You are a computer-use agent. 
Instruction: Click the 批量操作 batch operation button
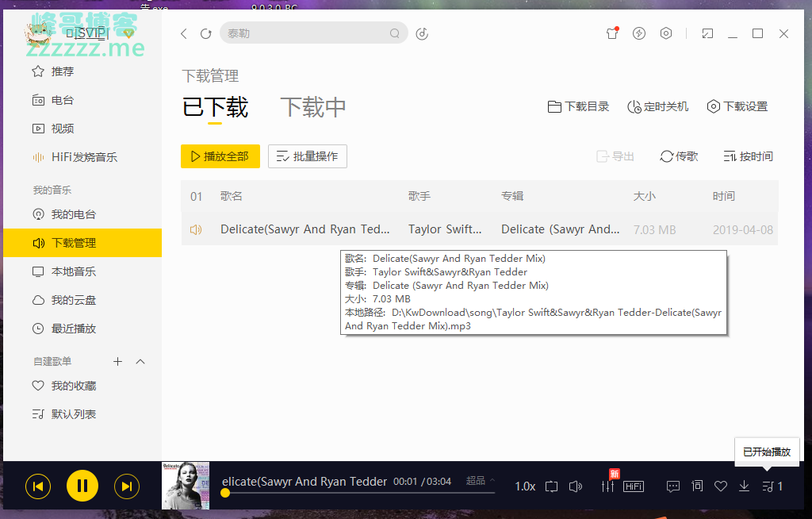coord(308,156)
